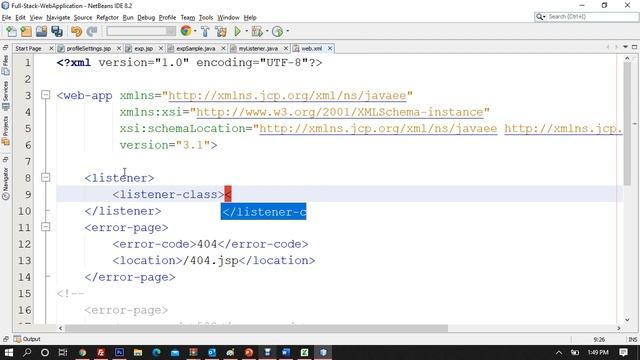Open the Source menu
640x360 pixels.
click(x=83, y=18)
